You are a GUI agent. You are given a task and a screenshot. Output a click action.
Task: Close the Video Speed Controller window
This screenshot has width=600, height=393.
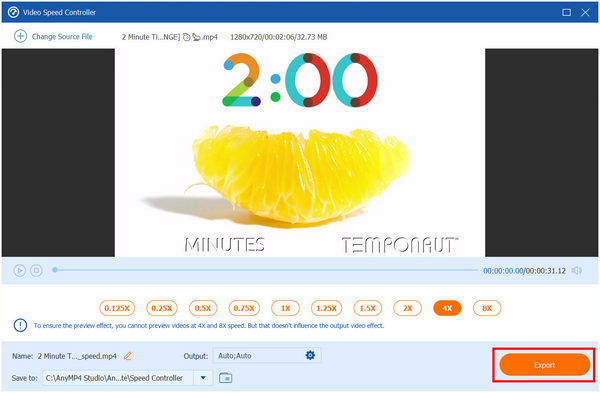[585, 12]
